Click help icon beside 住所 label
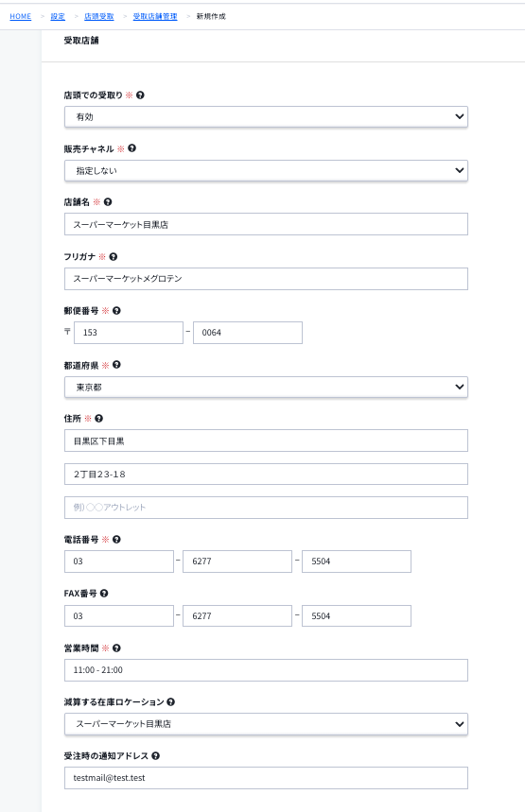Viewport: 525px width, 812px height. coord(98,419)
